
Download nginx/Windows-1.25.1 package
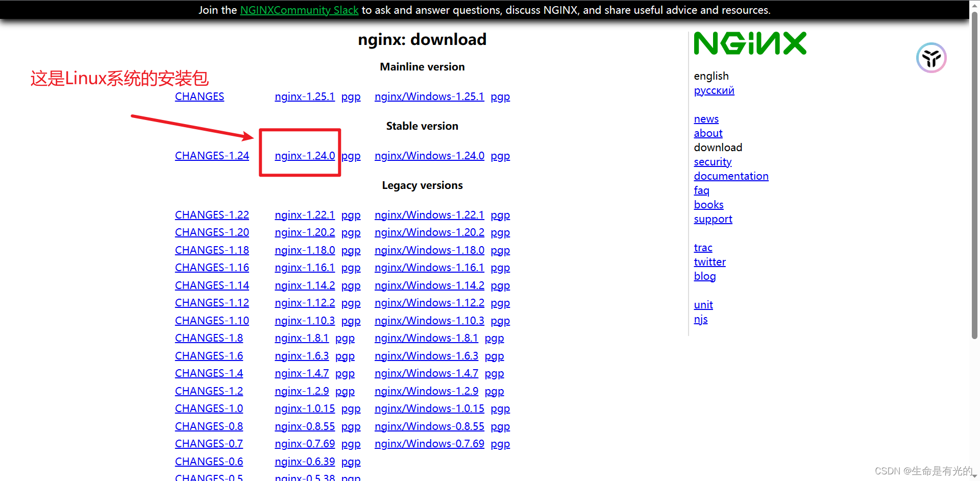(x=429, y=97)
